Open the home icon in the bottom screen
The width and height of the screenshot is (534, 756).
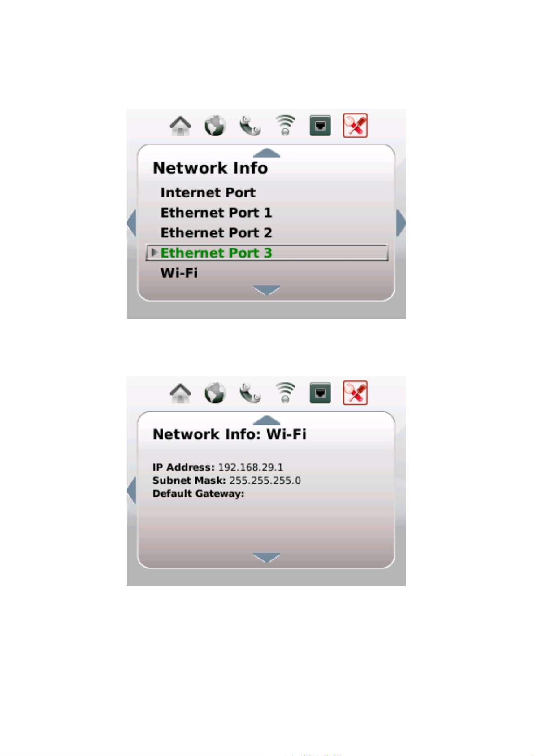tap(180, 393)
